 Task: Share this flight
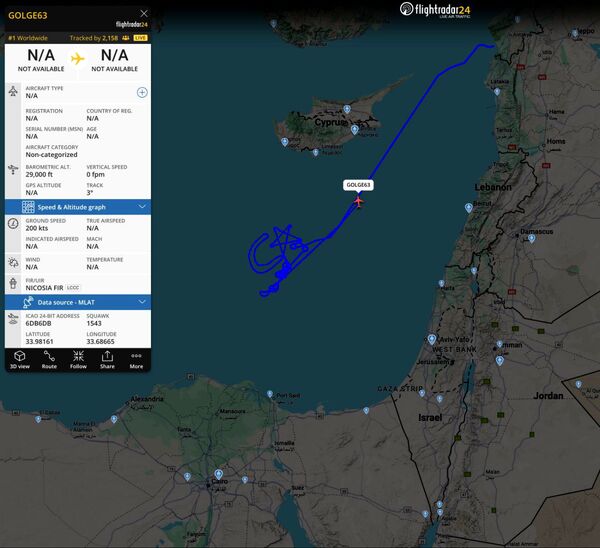107,360
